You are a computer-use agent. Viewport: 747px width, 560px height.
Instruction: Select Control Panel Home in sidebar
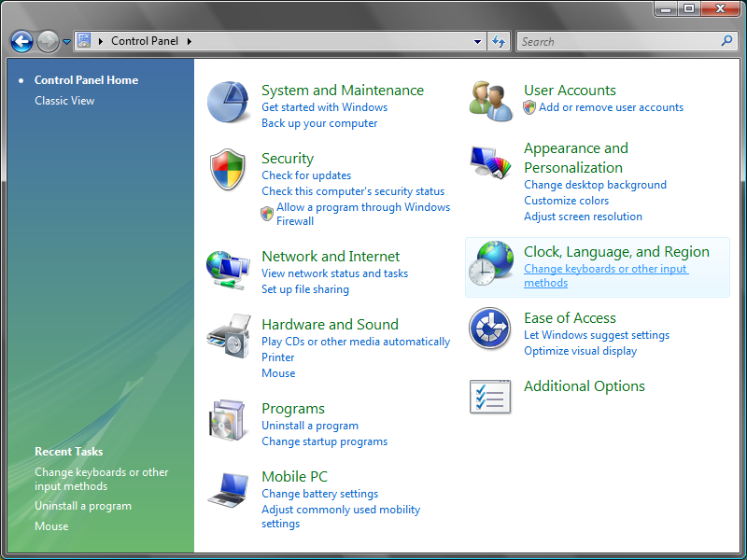click(86, 80)
